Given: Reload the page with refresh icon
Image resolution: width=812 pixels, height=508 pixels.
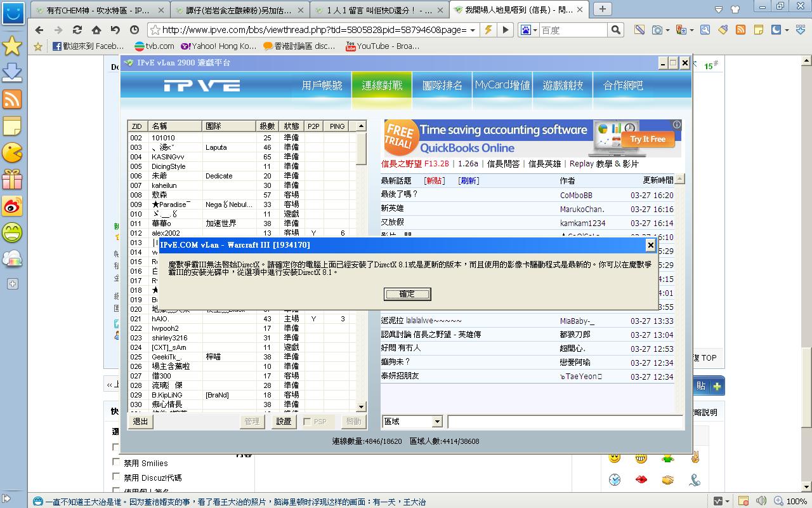Looking at the screenshot, I should 77,30.
